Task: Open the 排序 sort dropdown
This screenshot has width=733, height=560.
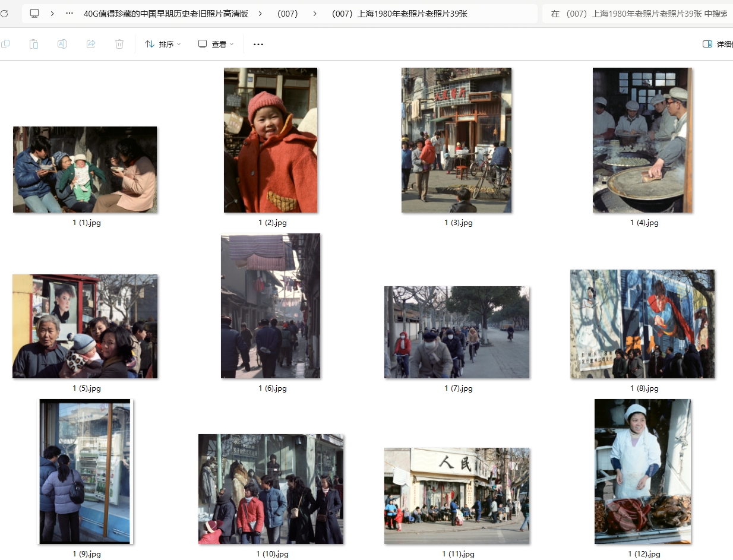Action: pos(163,44)
